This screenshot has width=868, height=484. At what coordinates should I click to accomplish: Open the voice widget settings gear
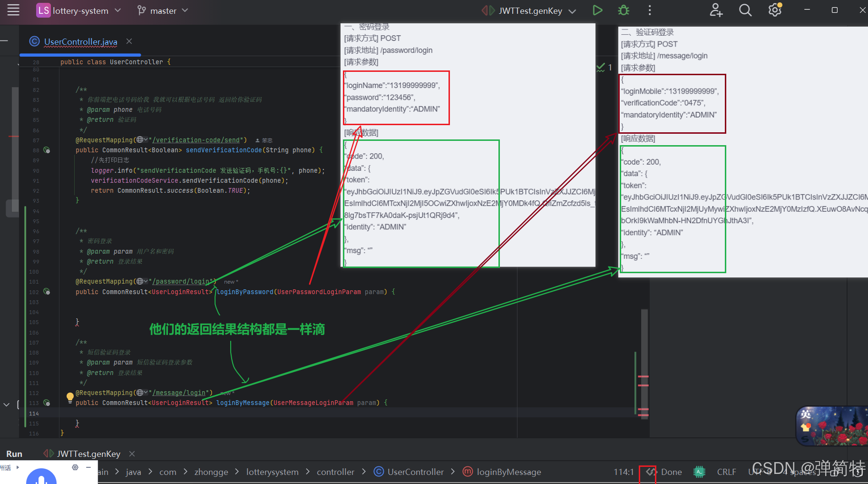click(x=75, y=467)
